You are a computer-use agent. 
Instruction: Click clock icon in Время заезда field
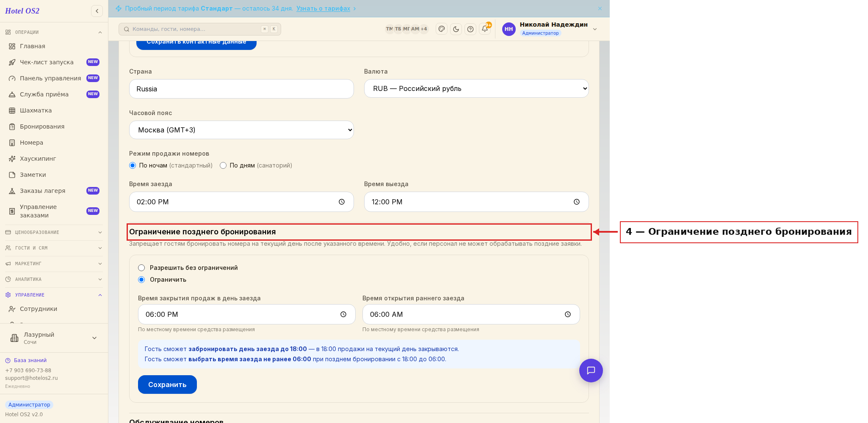pos(342,202)
